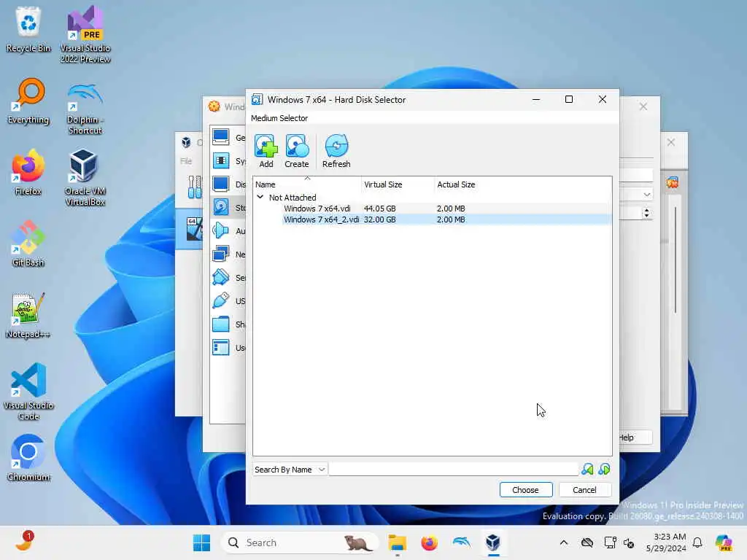
Task: Open USB settings icon in sidebar
Action: (220, 300)
